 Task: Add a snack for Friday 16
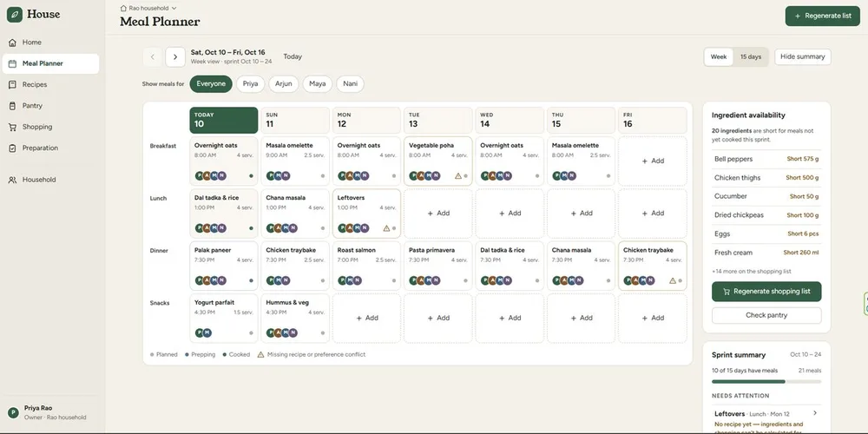click(x=653, y=319)
